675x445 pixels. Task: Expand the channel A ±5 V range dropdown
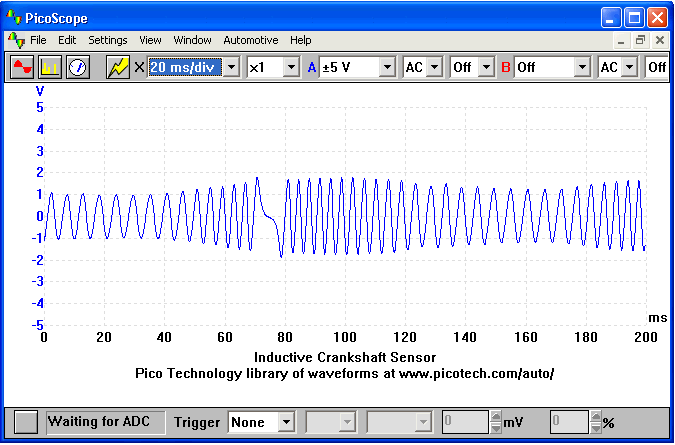pyautogui.click(x=387, y=68)
